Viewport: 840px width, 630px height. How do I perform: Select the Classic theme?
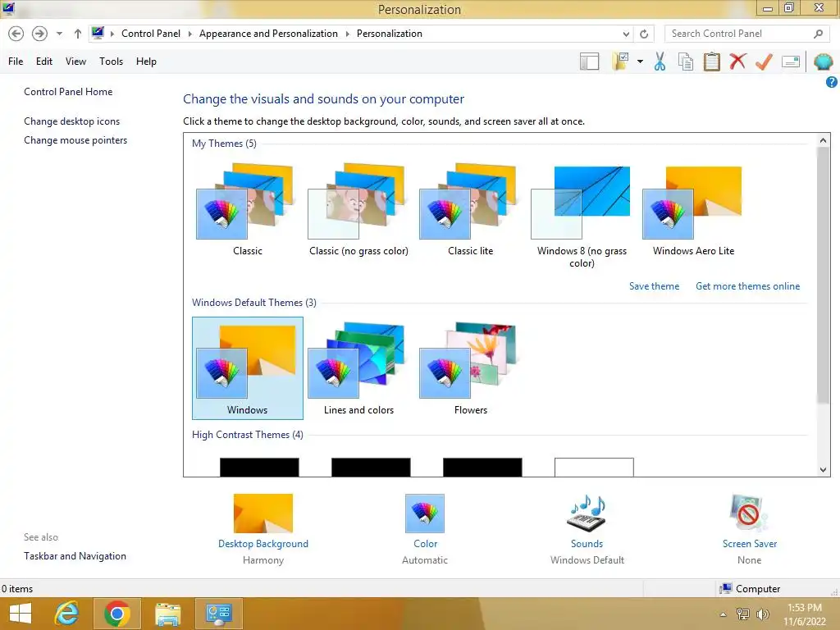tap(248, 209)
